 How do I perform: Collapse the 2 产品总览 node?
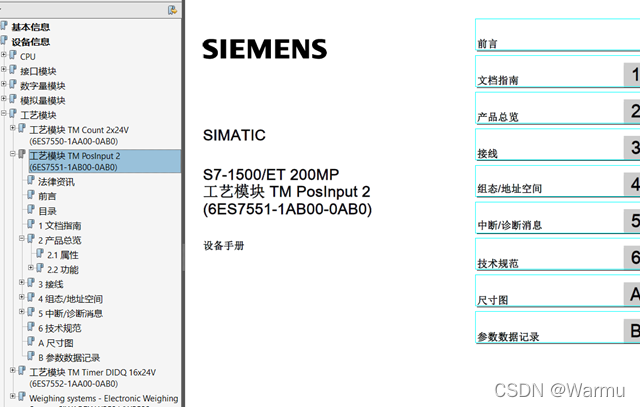pos(22,238)
